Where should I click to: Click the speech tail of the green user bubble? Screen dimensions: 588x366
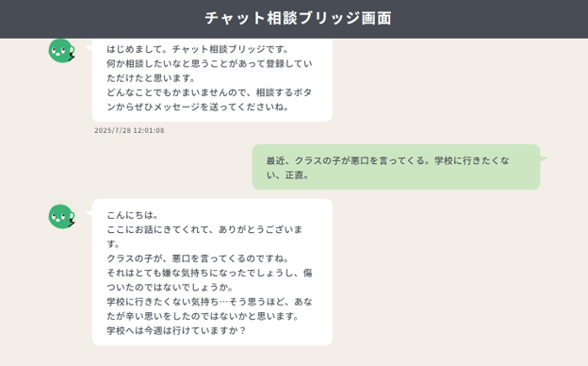[x=544, y=158]
